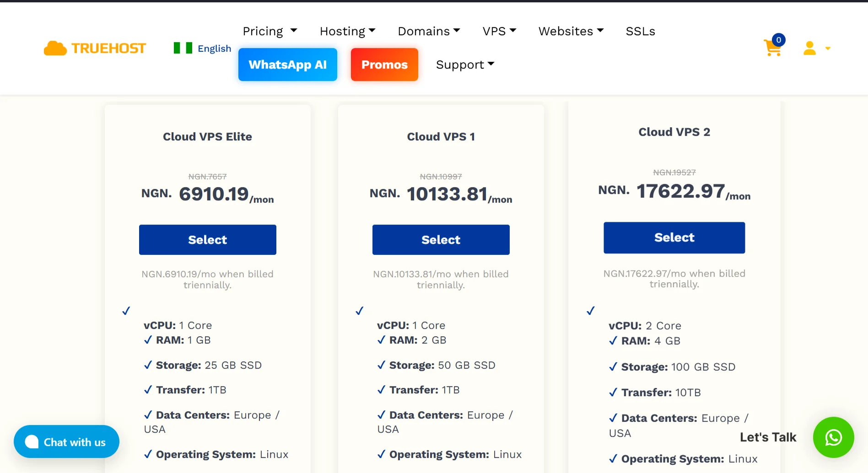Click the Nigerian flag language icon
Viewport: 868px width, 473px height.
point(183,48)
